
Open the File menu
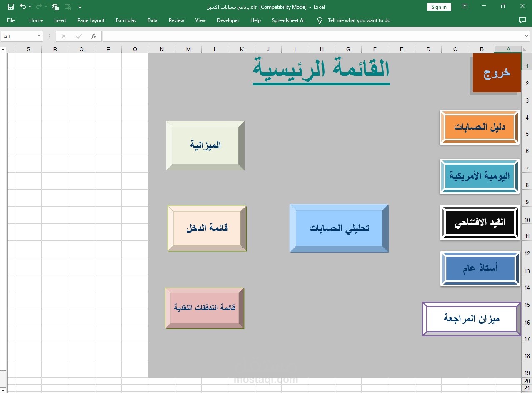[11, 20]
